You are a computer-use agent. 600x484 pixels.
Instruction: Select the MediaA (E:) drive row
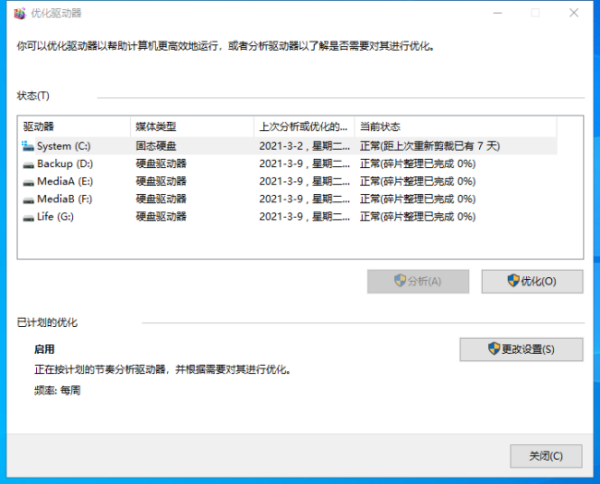pyautogui.click(x=289, y=181)
